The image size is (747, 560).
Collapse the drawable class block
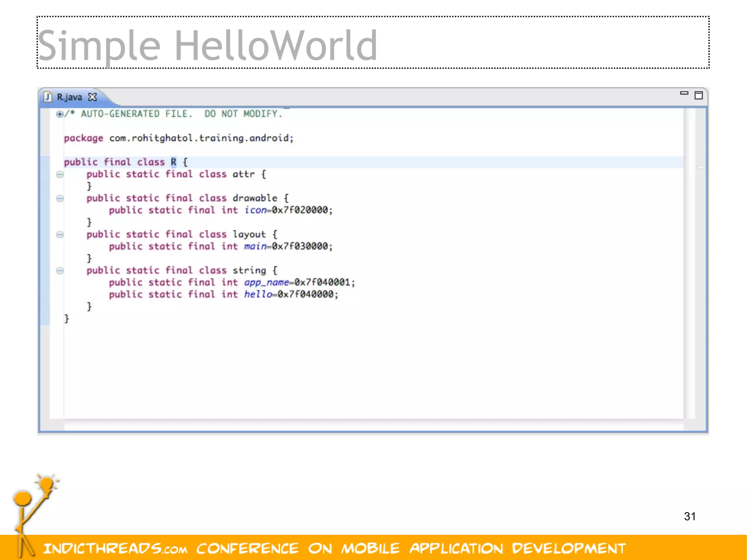pos(60,198)
